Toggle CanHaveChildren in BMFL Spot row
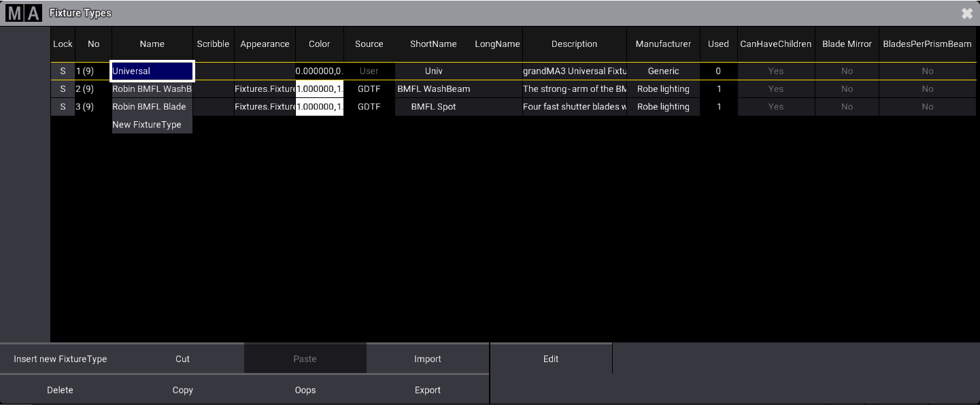This screenshot has height=405, width=980. click(776, 107)
